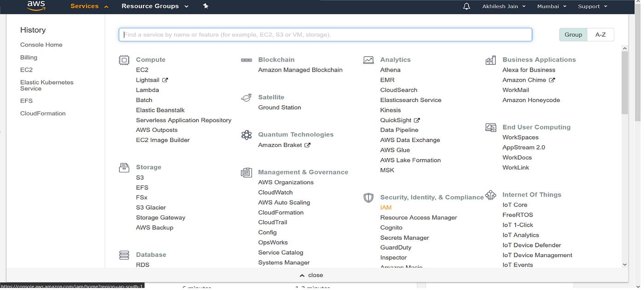Open RDS under Database
644x290 pixels.
pos(143,265)
